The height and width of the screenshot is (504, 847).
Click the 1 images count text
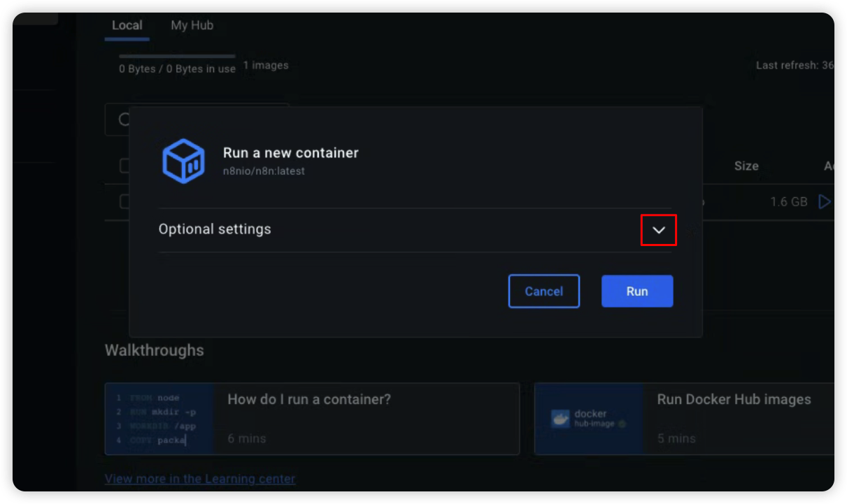coord(266,65)
